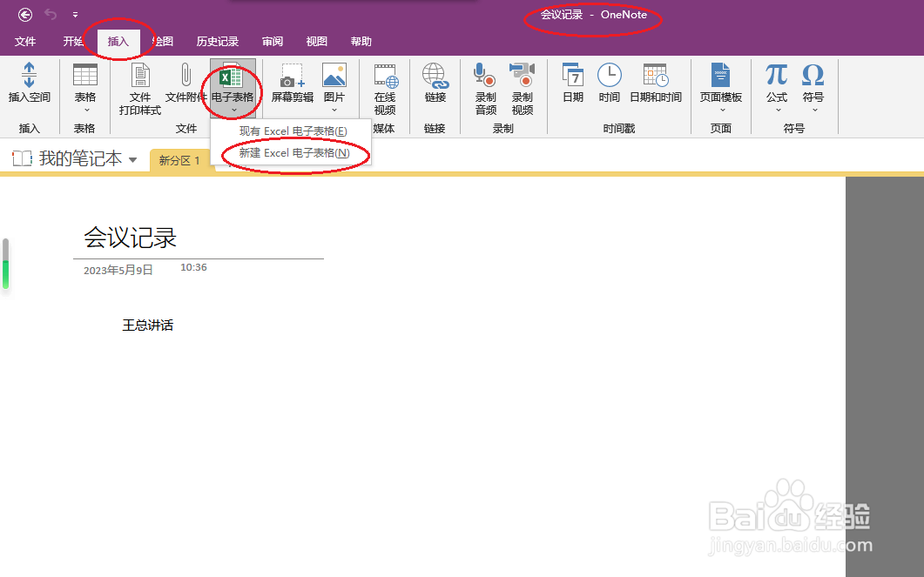Expand the 表格 dropdown arrow
Image resolution: width=924 pixels, height=577 pixels.
tap(86, 111)
